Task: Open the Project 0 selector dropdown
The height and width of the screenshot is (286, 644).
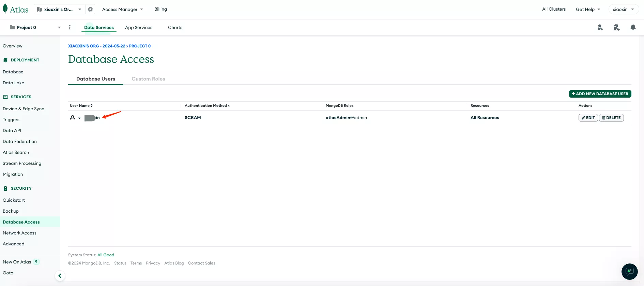Action: (35, 27)
